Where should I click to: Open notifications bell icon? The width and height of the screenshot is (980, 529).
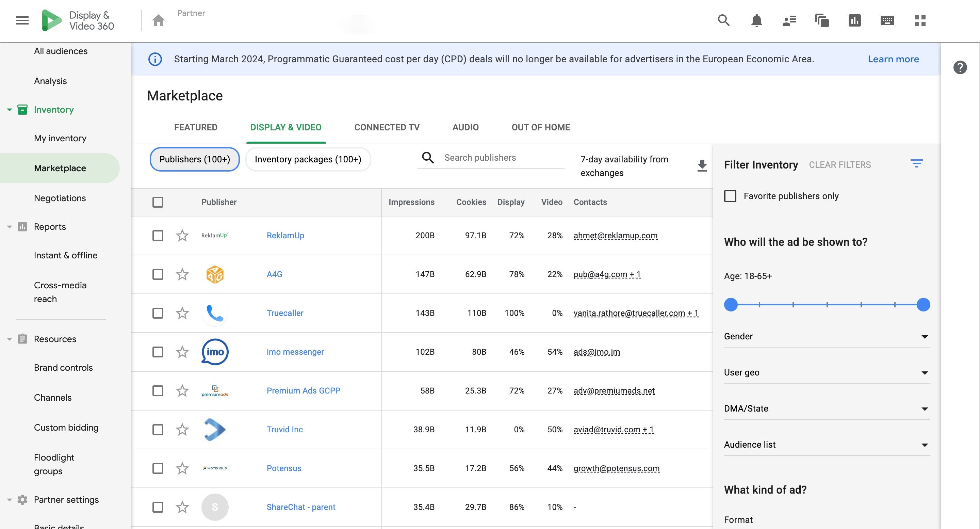pyautogui.click(x=756, y=20)
